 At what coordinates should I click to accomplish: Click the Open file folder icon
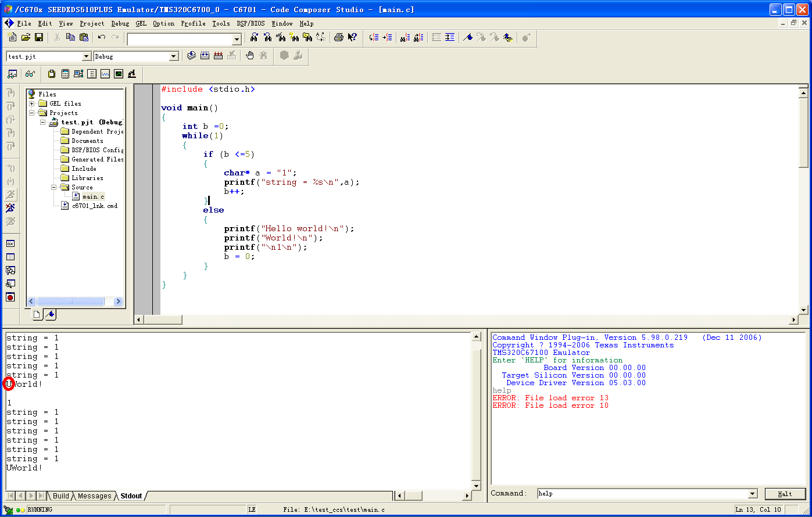[26, 38]
